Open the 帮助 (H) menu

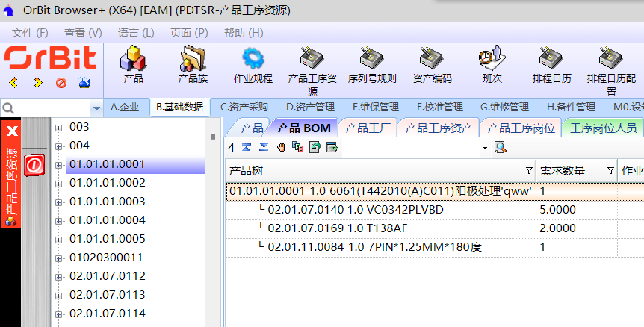(244, 33)
